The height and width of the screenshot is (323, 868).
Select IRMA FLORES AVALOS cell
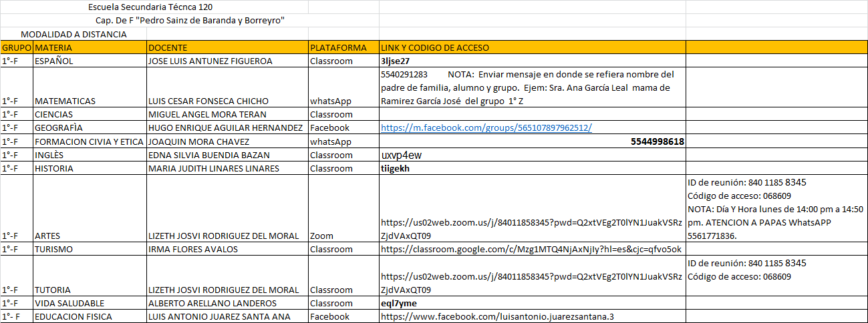tap(227, 249)
